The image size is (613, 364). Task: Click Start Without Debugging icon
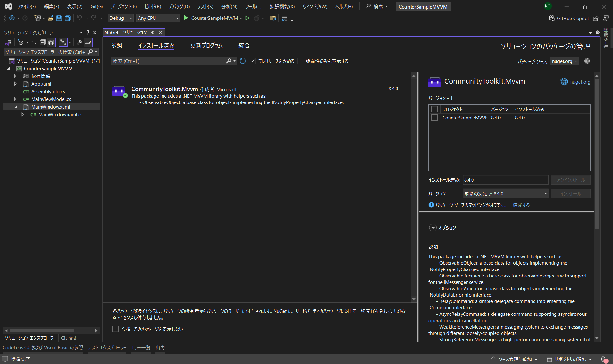(x=247, y=18)
